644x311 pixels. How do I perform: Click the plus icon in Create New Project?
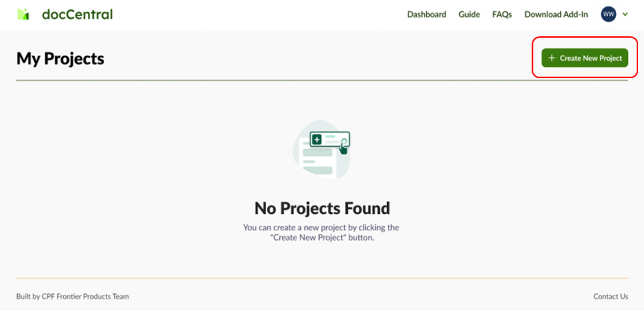pos(551,58)
